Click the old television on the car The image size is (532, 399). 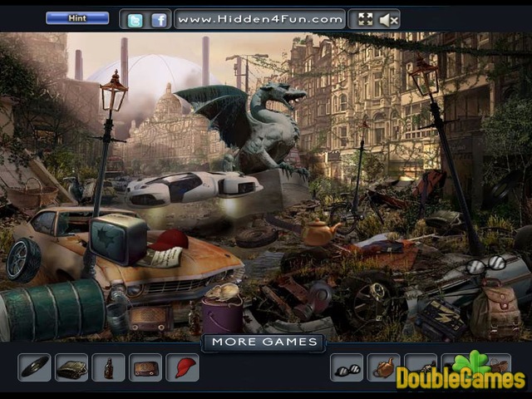119,238
